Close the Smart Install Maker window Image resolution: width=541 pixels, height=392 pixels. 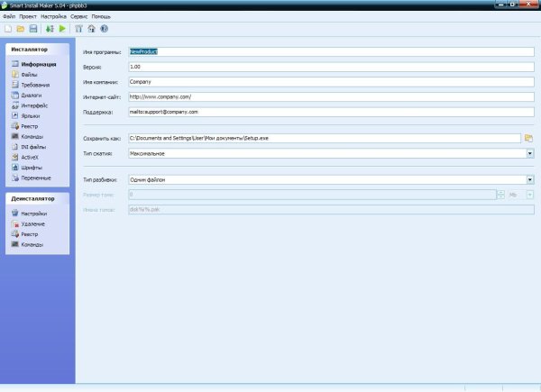pos(528,5)
